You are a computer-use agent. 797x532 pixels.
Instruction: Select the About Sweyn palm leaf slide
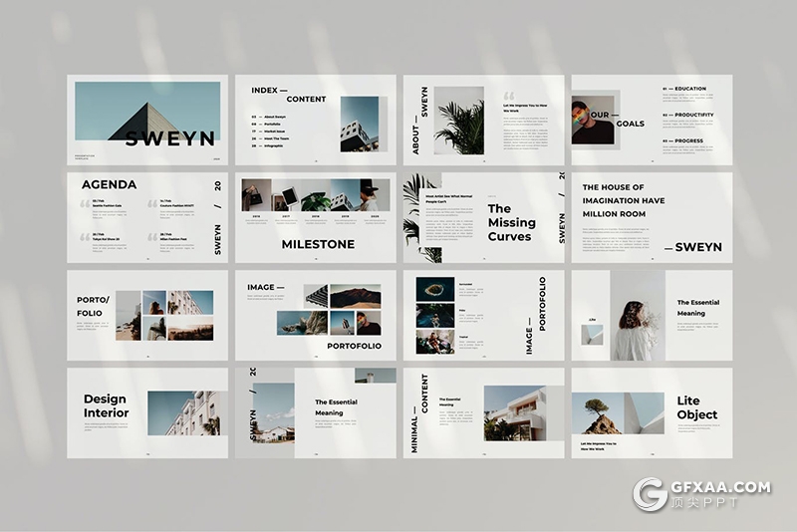click(x=483, y=120)
